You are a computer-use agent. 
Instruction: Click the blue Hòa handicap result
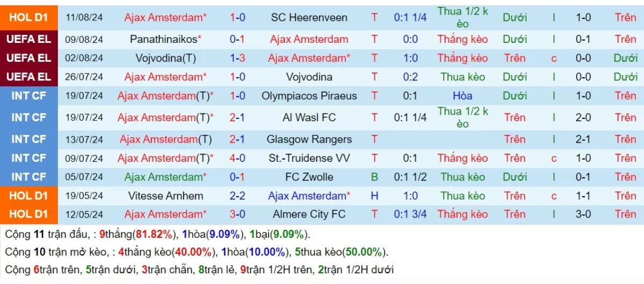[x=462, y=96]
